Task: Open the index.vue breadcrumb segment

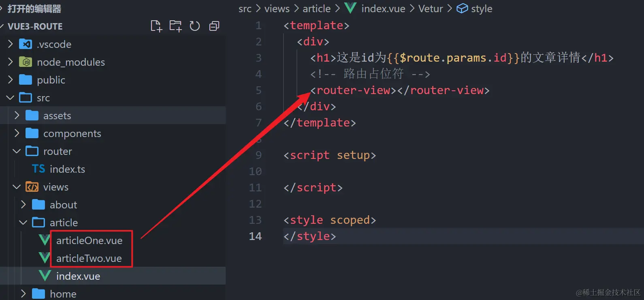Action: (x=383, y=9)
